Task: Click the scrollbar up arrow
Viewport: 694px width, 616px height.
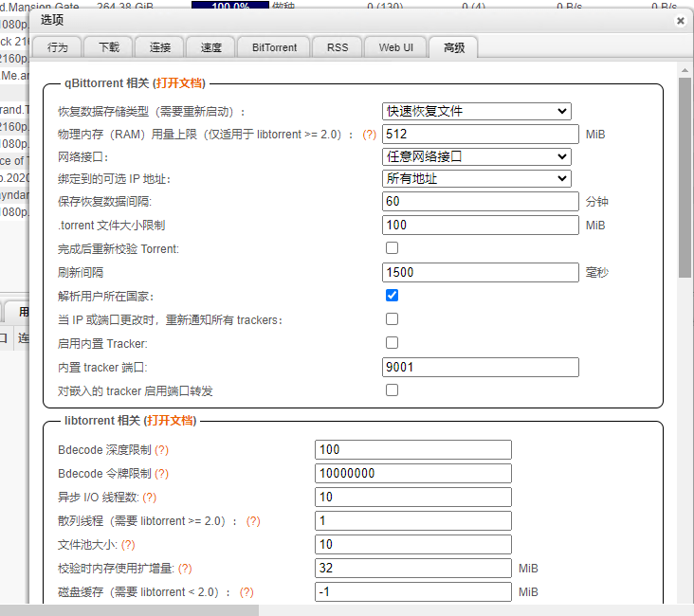Action: tap(685, 70)
